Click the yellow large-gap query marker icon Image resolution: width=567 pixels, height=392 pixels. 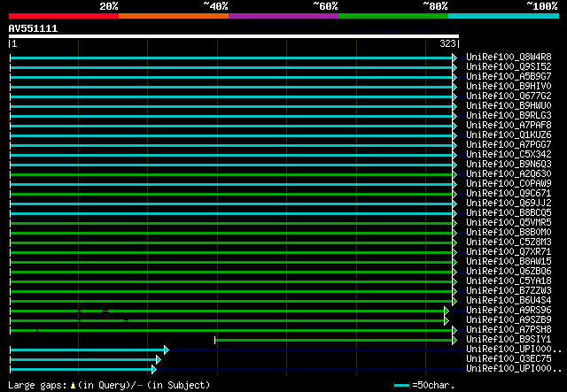[x=73, y=386]
